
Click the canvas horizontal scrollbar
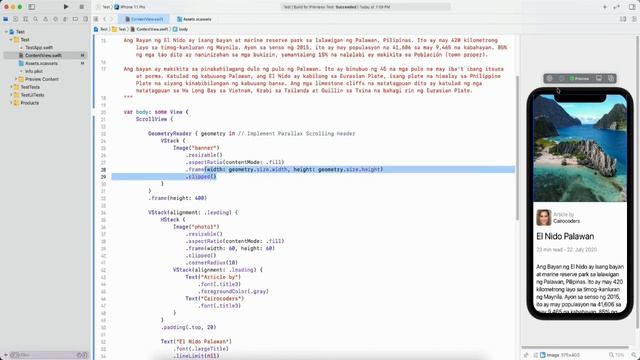575,348
